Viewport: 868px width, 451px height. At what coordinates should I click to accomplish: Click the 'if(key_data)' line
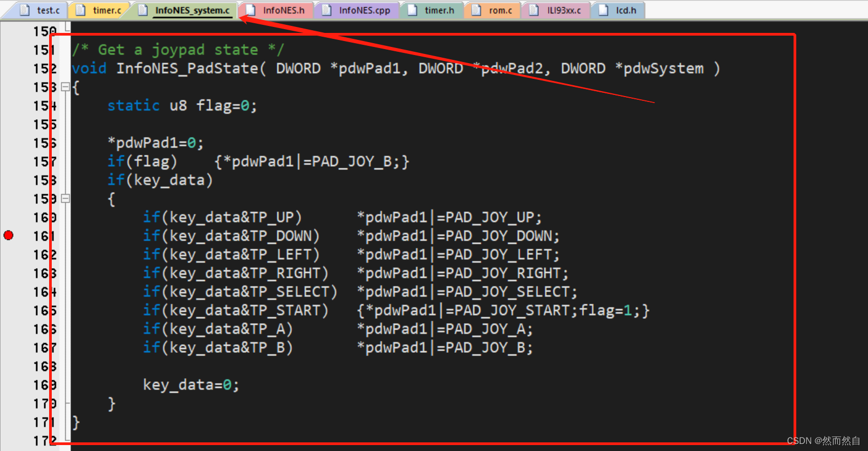[160, 180]
